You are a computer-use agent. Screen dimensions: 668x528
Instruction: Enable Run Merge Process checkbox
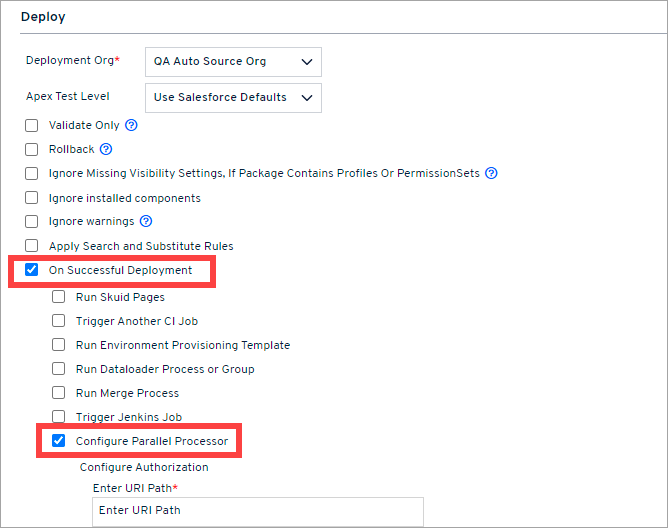(59, 393)
